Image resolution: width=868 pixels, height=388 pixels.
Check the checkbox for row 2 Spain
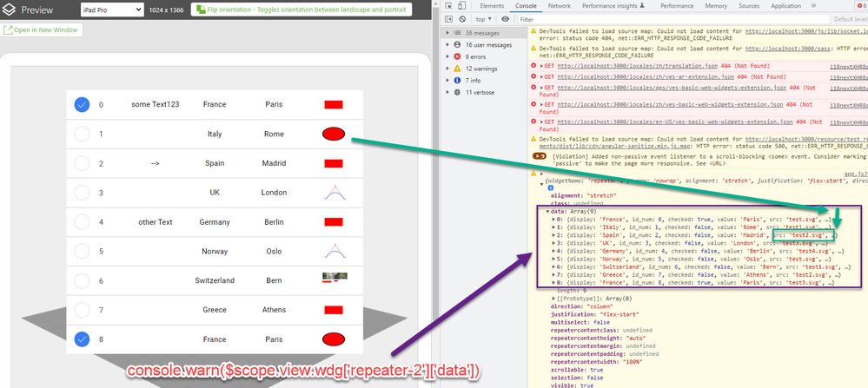point(82,163)
